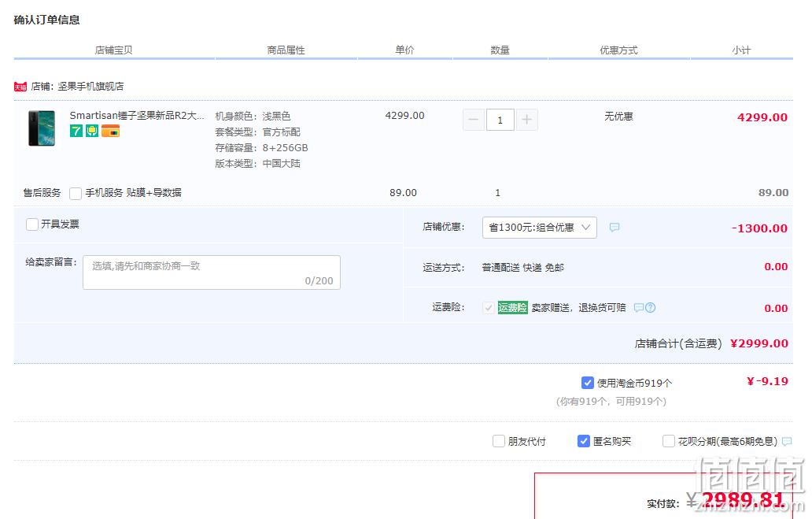
Task: Increase quantity with the plus button
Action: point(526,120)
